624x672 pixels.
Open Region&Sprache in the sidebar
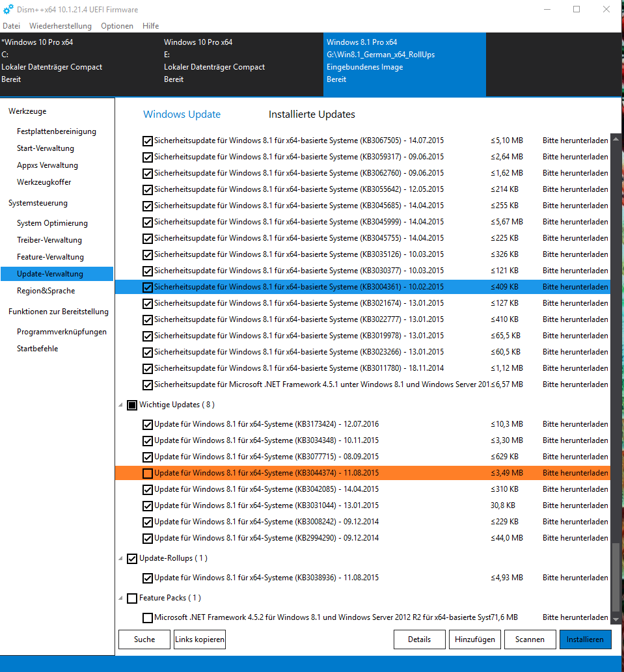(46, 291)
